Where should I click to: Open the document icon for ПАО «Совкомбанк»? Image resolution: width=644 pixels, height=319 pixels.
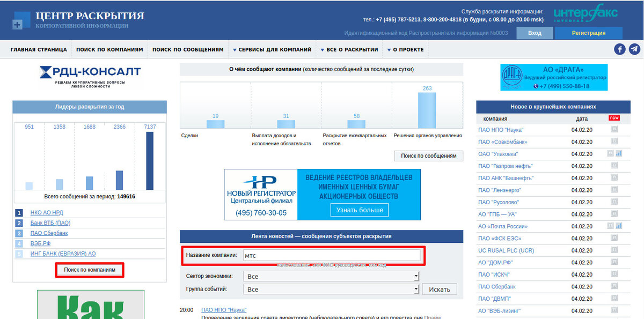pos(614,142)
